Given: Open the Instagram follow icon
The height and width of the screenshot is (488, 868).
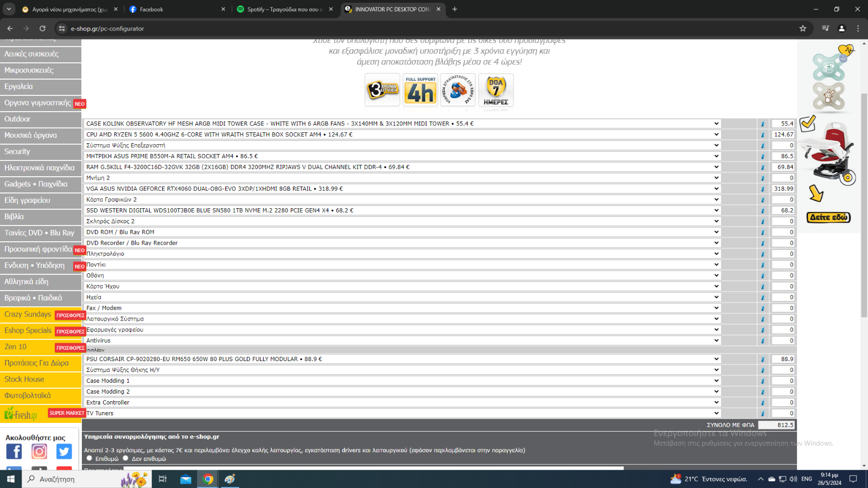Looking at the screenshot, I should point(39,451).
